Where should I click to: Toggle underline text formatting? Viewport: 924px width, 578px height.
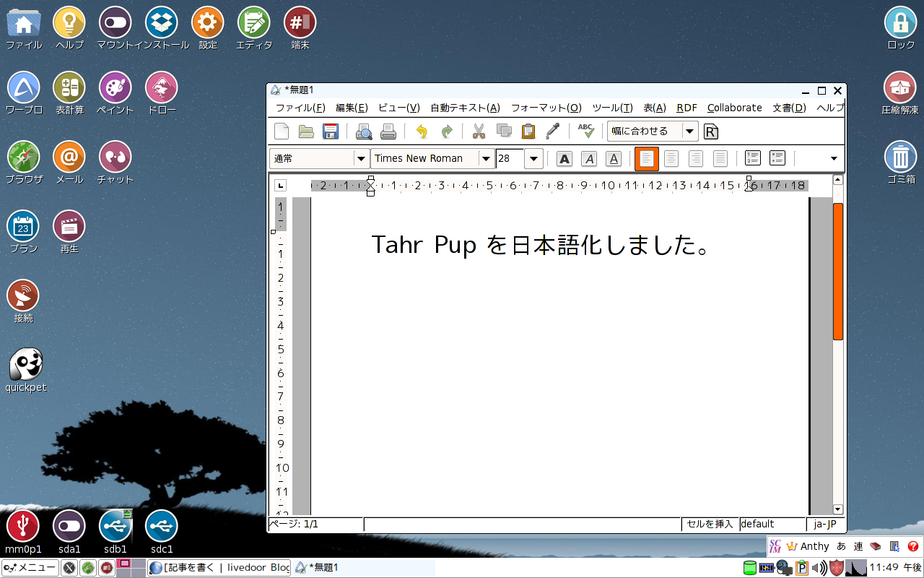[x=614, y=159]
